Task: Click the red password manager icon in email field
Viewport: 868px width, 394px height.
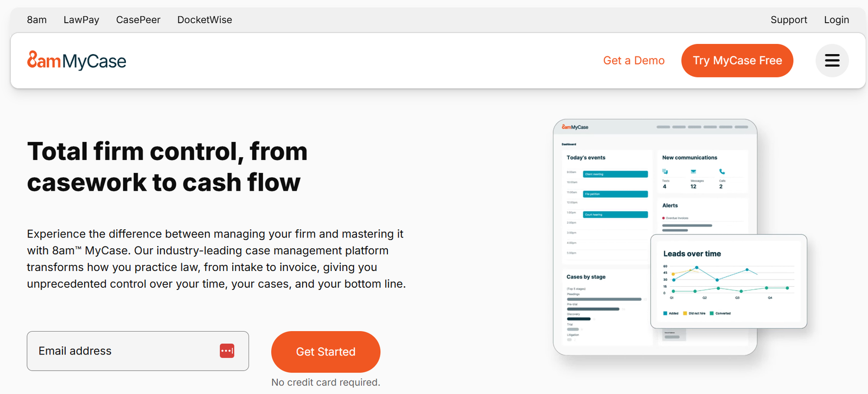Action: (227, 351)
